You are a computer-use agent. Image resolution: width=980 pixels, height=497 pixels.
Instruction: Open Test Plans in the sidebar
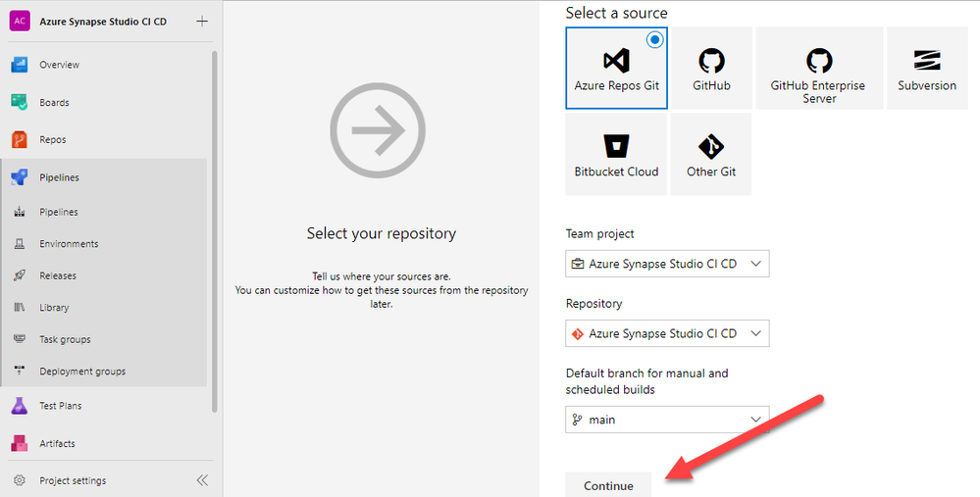[x=61, y=406]
